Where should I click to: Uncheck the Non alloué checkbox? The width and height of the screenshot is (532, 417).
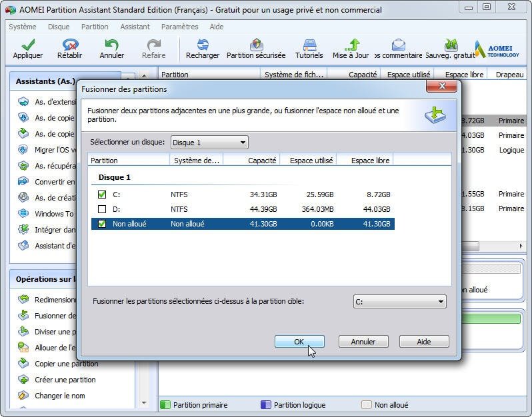tap(102, 224)
